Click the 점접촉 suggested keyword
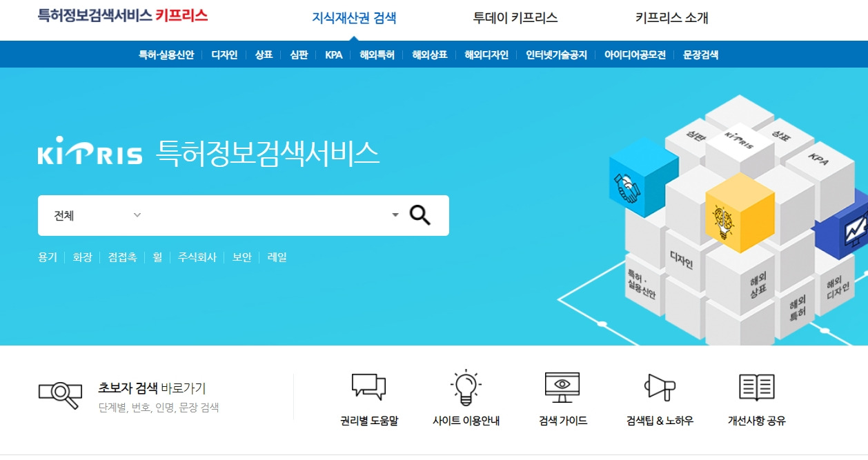 (123, 257)
